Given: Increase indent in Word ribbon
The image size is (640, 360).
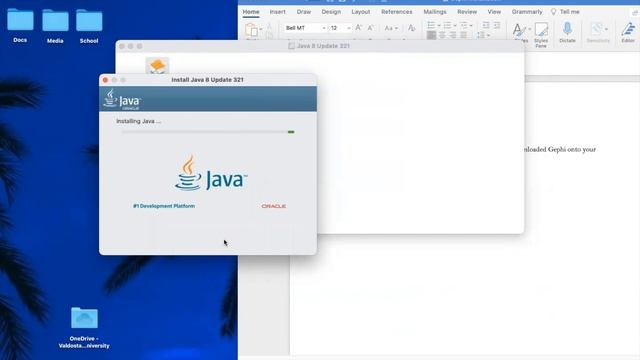Looking at the screenshot, I should (497, 25).
